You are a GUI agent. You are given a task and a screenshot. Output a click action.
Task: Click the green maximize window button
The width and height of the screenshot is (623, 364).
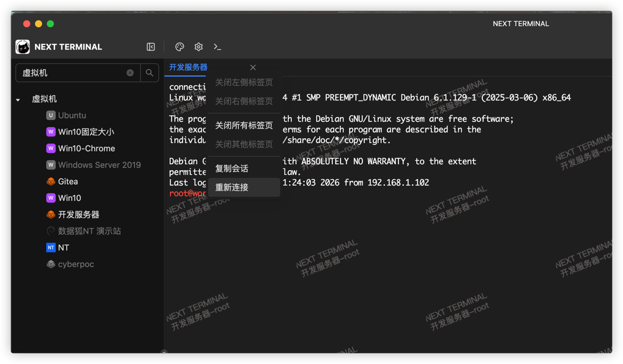(x=50, y=24)
